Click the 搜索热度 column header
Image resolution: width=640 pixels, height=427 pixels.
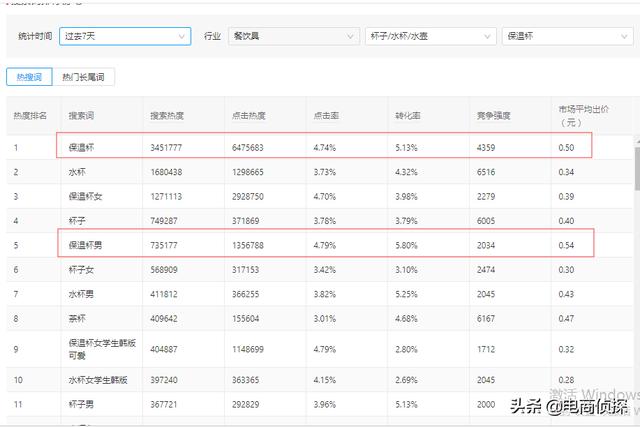(167, 116)
